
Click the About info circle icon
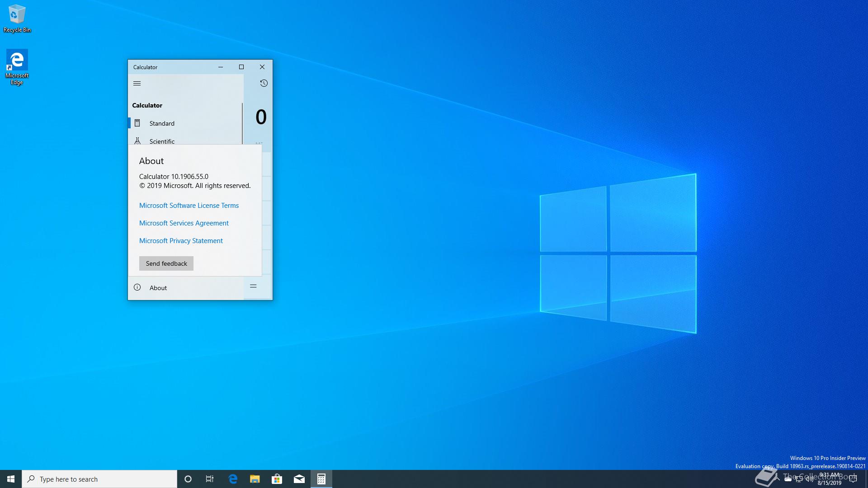[137, 287]
